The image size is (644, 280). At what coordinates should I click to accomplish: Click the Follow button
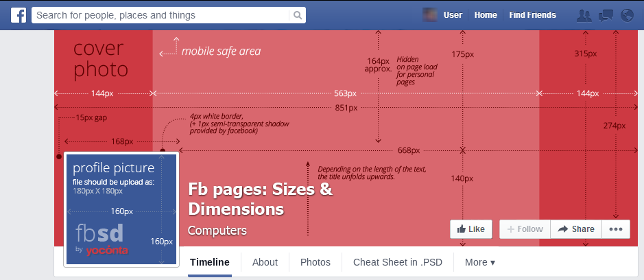click(x=525, y=229)
